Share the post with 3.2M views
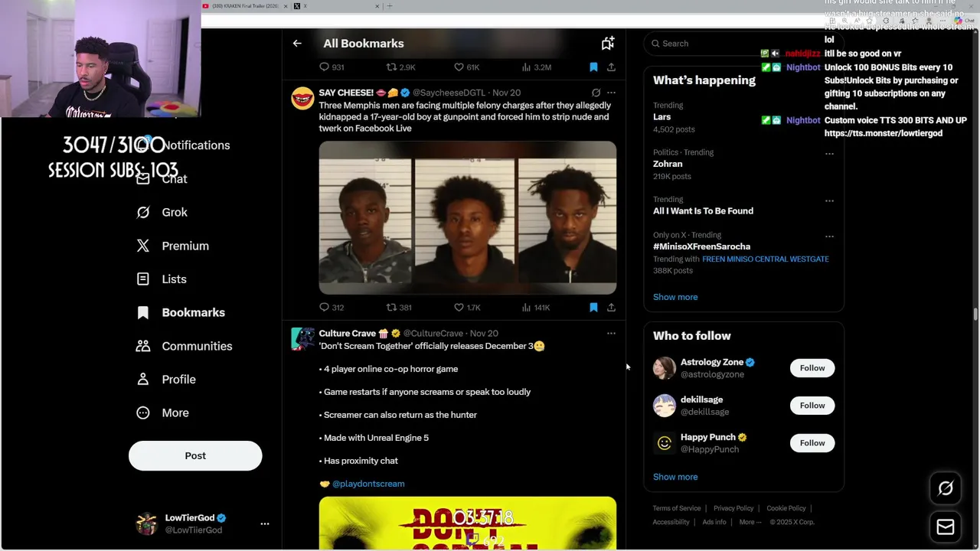The height and width of the screenshot is (551, 980). point(611,67)
